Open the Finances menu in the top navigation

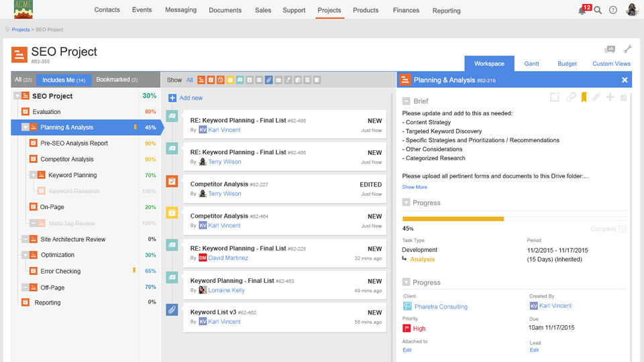tap(406, 10)
